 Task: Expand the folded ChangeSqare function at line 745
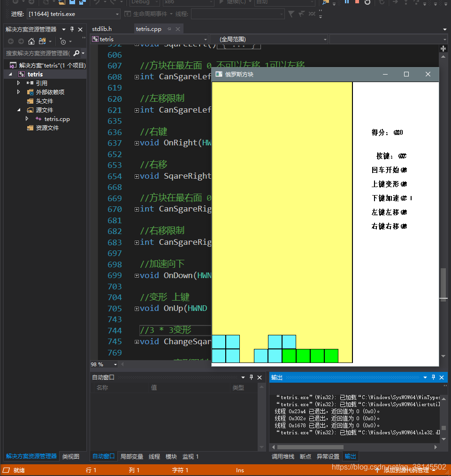(137, 342)
